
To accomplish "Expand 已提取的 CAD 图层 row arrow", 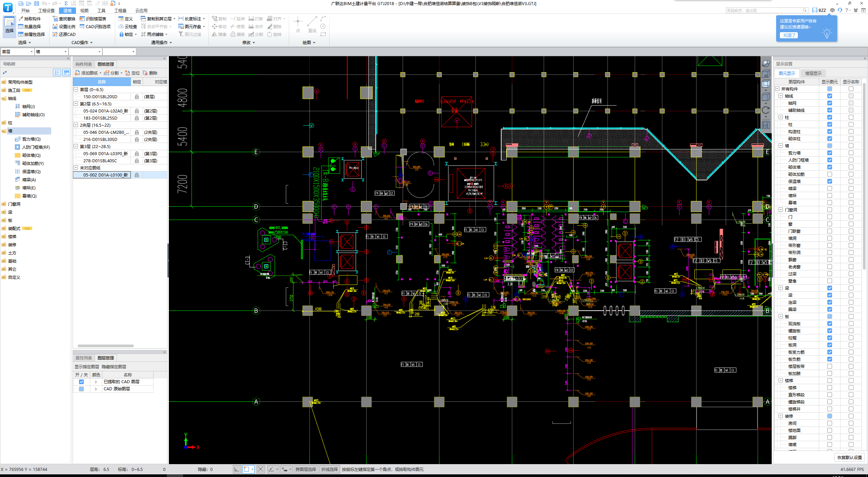I will [96, 382].
